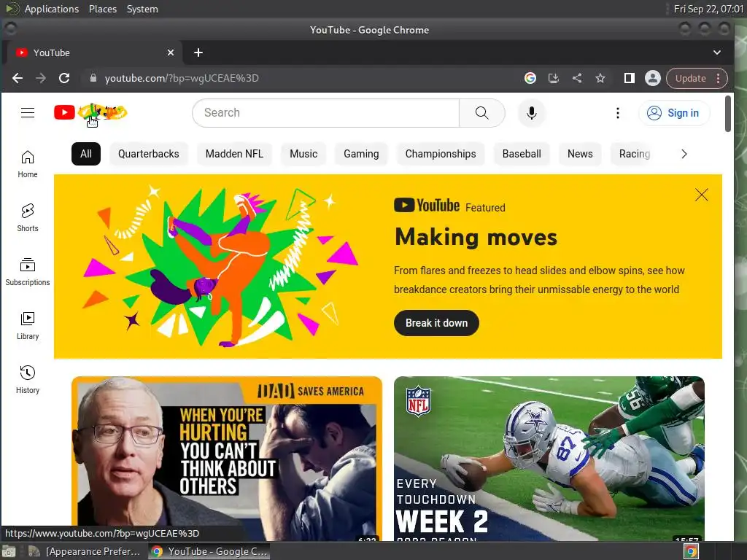Open YouTube settings three-dot menu
Screen dimensions: 747x560
(617, 113)
